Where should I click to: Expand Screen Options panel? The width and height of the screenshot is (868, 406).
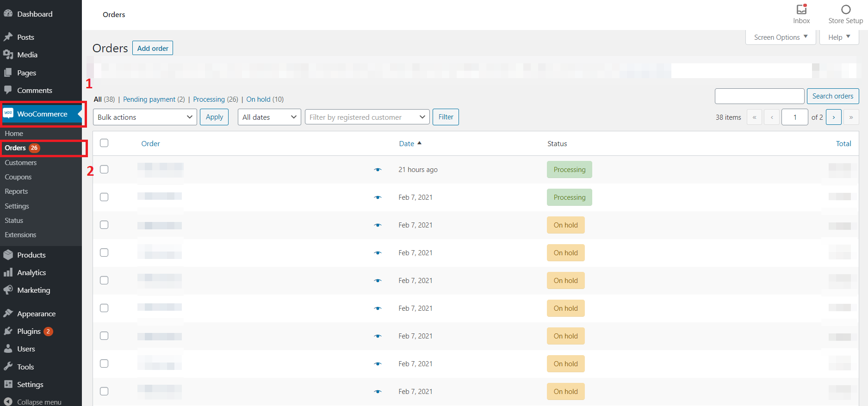tap(781, 37)
